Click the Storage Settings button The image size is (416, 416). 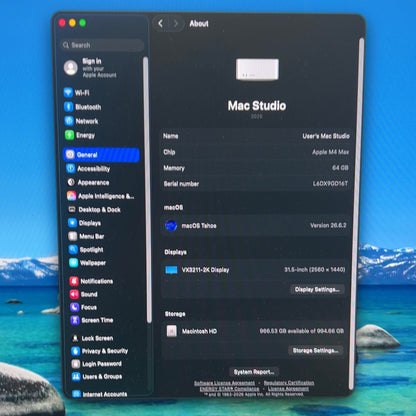(x=315, y=350)
